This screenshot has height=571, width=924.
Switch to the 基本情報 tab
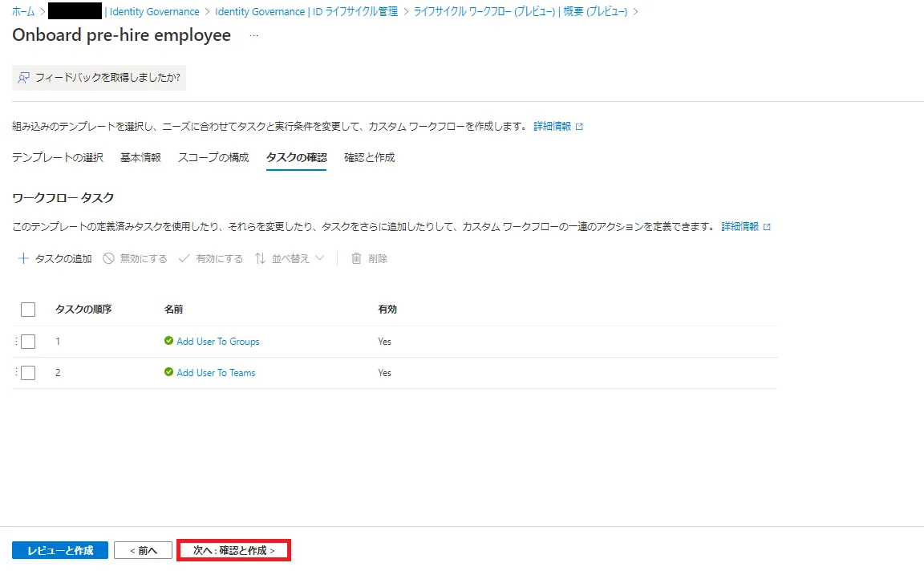(x=140, y=157)
